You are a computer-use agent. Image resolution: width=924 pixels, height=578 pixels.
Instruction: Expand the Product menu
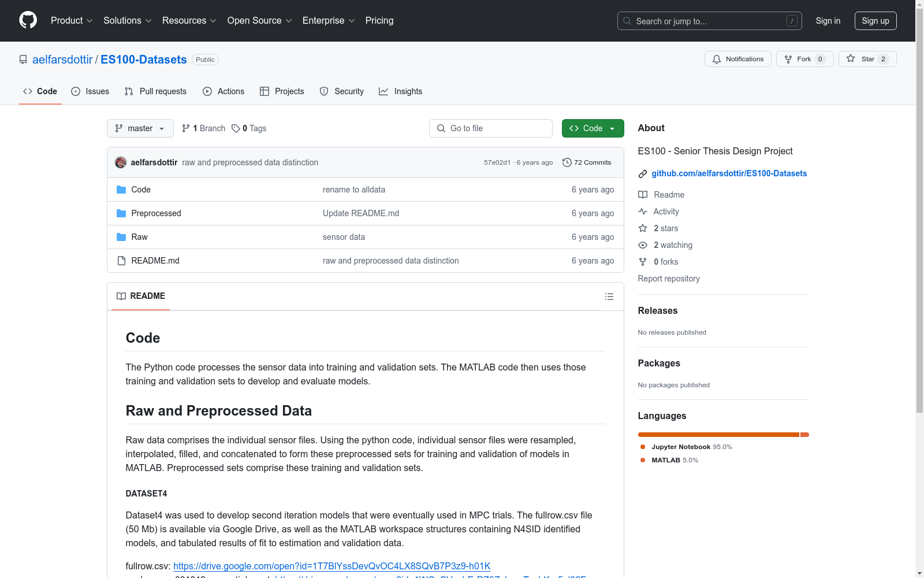point(72,21)
